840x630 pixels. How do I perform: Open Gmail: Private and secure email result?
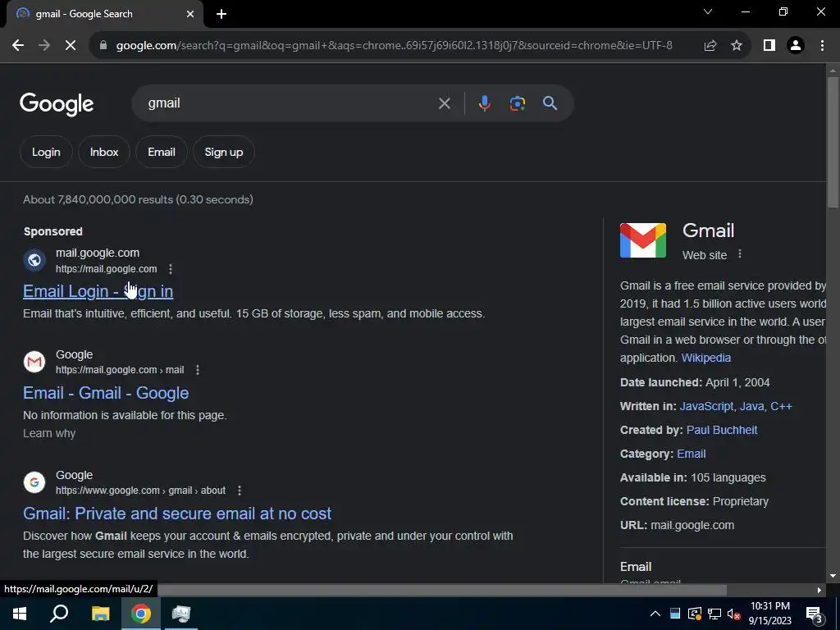(x=177, y=514)
